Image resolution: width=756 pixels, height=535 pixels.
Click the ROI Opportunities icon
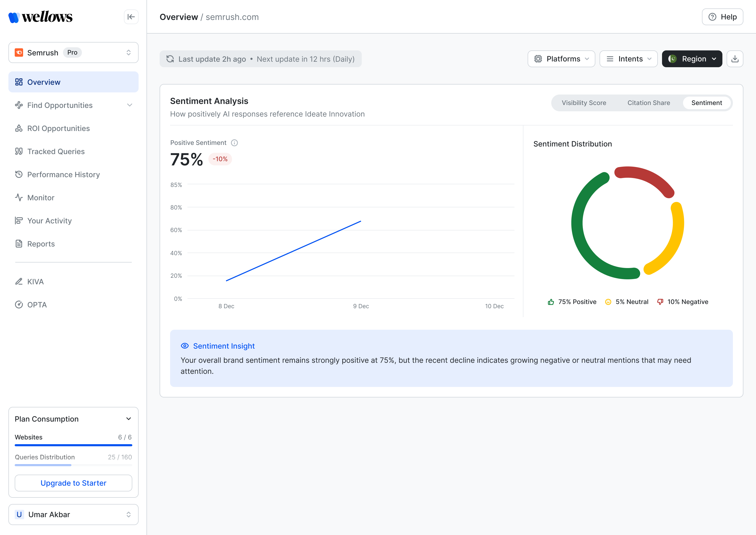pos(19,128)
